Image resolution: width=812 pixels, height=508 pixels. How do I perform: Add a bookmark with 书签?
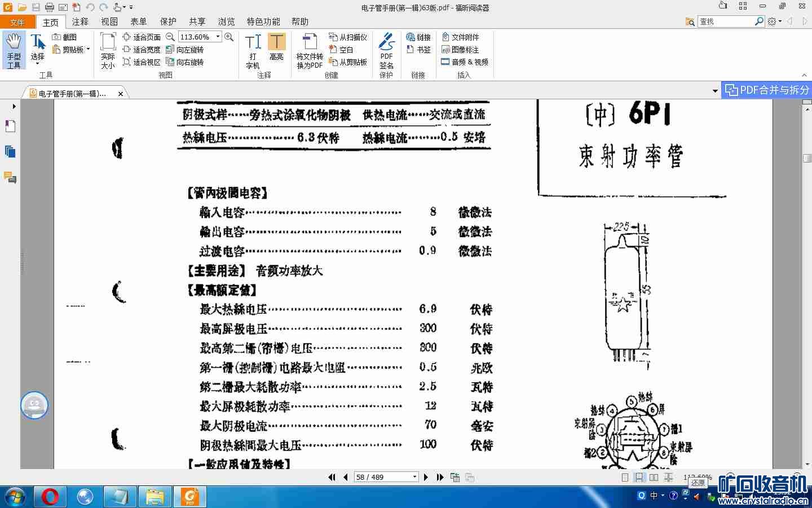[418, 50]
